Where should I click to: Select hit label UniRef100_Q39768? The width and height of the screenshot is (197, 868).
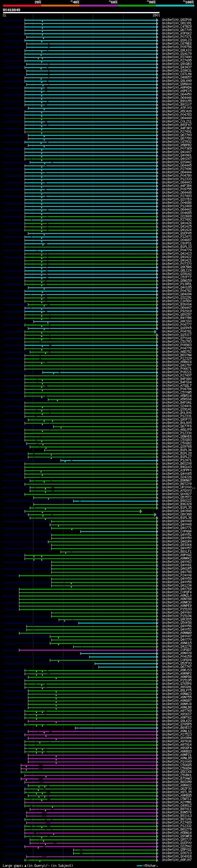click(x=177, y=447)
